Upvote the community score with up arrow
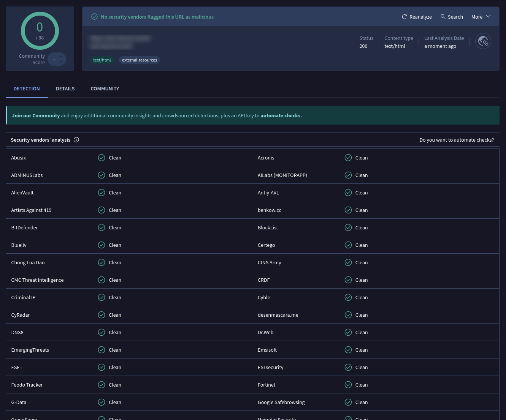Screen dimensions: 506x420 coord(61,57)
